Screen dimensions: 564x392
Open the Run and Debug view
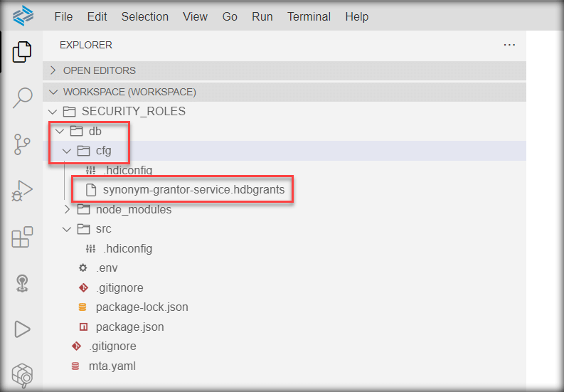(x=22, y=191)
